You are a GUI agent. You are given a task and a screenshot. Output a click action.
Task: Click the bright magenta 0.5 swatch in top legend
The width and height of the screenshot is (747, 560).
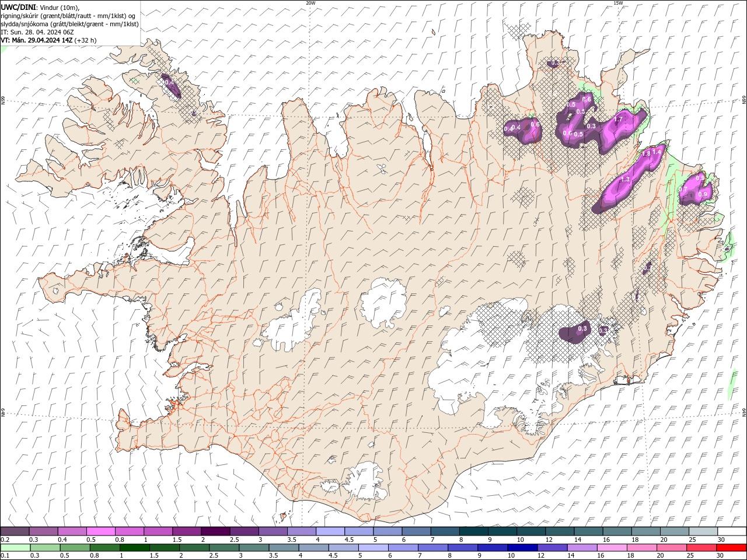101,531
